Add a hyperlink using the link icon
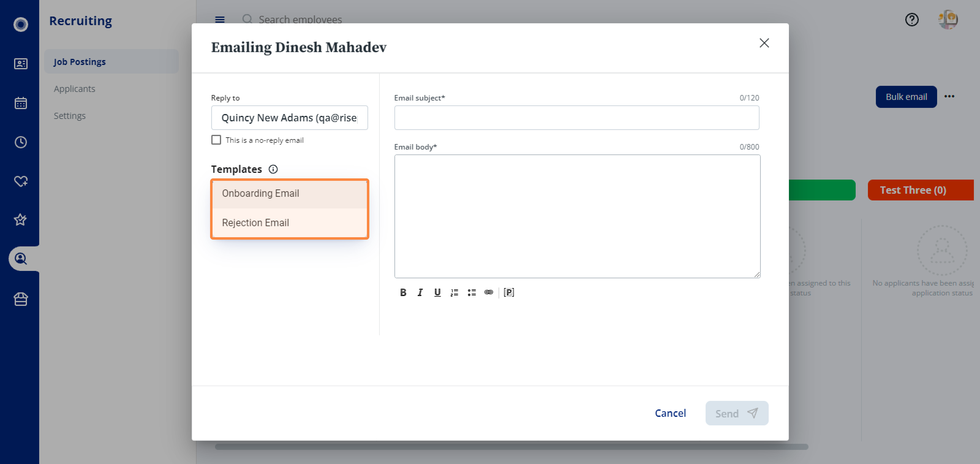 (488, 292)
